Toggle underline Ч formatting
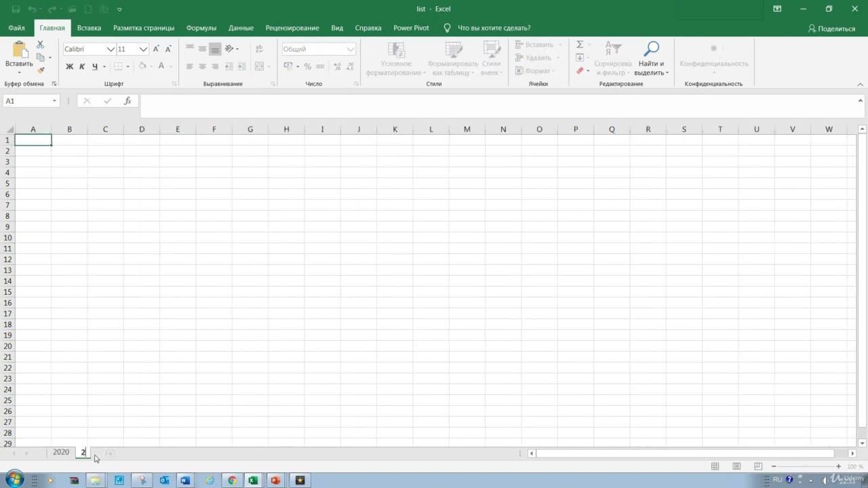The height and width of the screenshot is (488, 868). (x=95, y=66)
